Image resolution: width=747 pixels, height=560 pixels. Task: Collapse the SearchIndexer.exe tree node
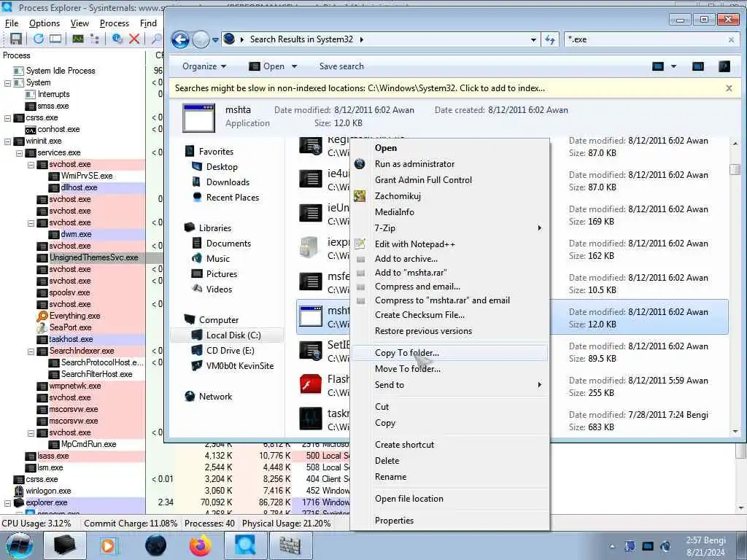click(31, 351)
